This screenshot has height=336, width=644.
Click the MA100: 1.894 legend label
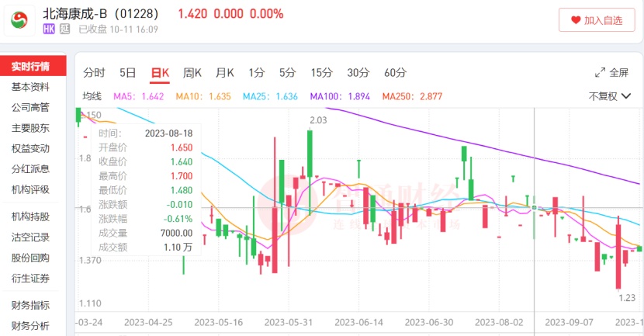tap(340, 96)
